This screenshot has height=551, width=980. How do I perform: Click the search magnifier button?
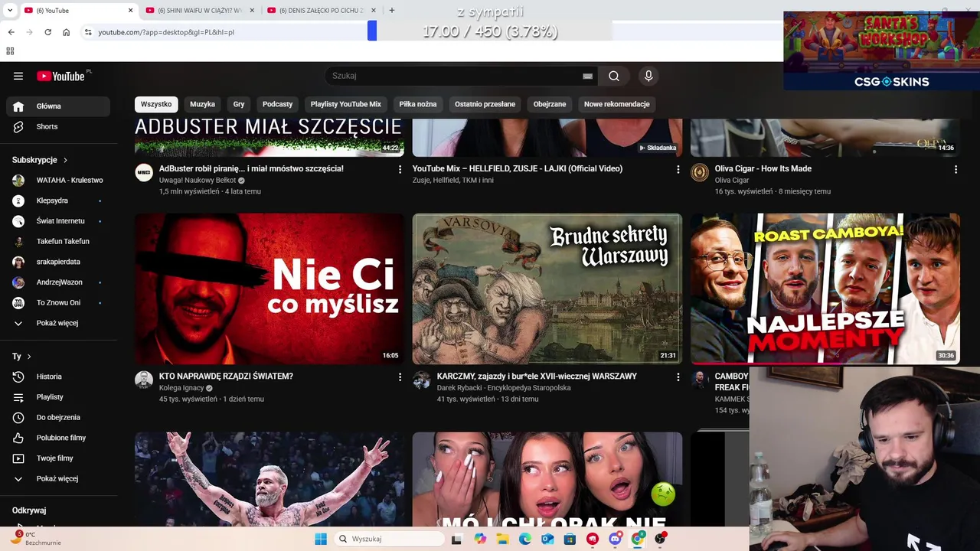click(x=614, y=76)
